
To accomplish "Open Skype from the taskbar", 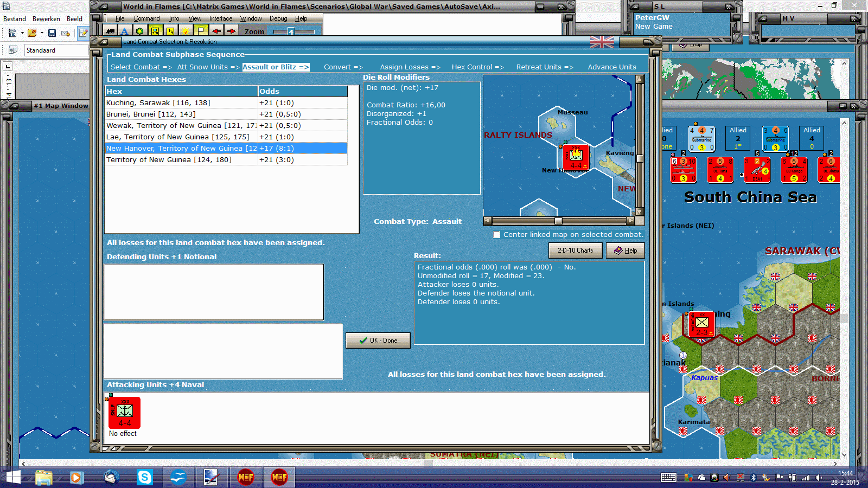I will pyautogui.click(x=145, y=477).
